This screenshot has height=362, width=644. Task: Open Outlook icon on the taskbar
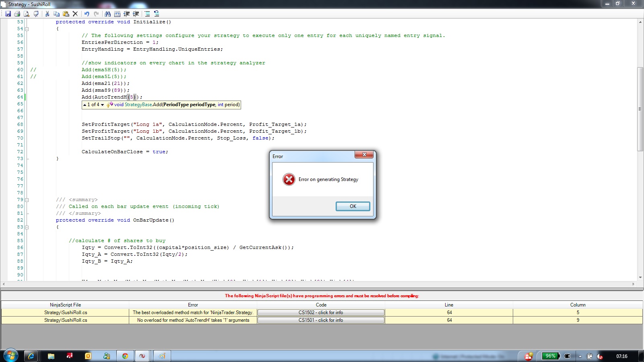[x=88, y=356]
